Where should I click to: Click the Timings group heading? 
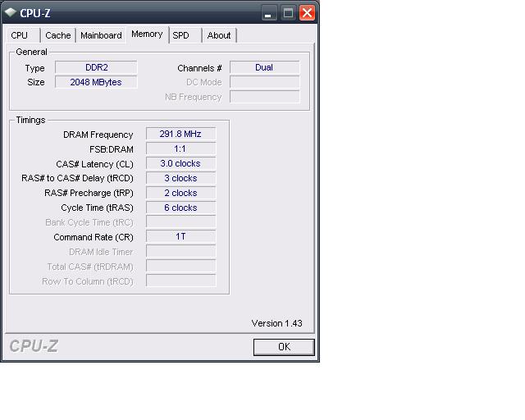pyautogui.click(x=30, y=121)
